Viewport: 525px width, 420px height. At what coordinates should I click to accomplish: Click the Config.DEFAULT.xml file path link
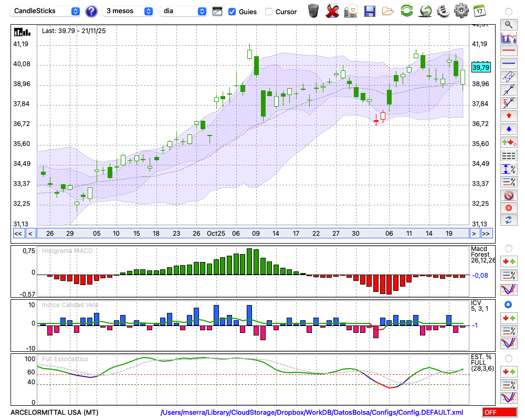click(312, 412)
